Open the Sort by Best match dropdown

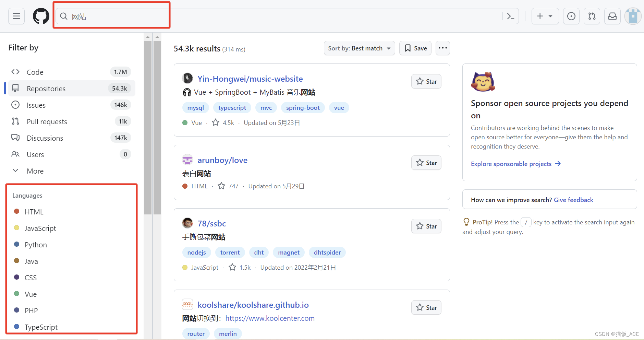pyautogui.click(x=359, y=48)
